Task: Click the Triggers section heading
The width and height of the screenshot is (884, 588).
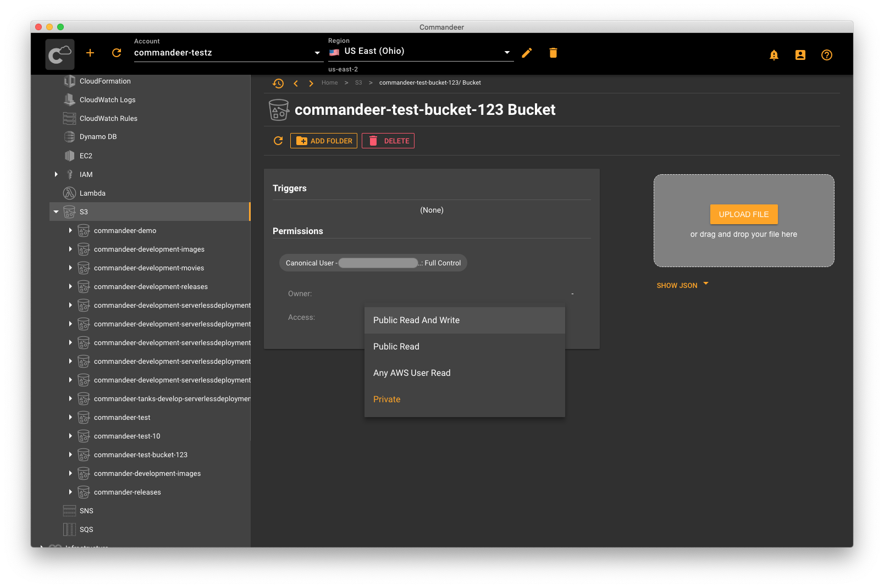Action: coord(290,188)
